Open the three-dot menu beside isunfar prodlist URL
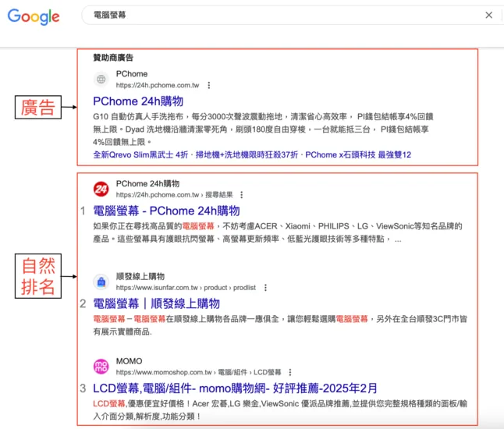The image size is (504, 429). [265, 288]
